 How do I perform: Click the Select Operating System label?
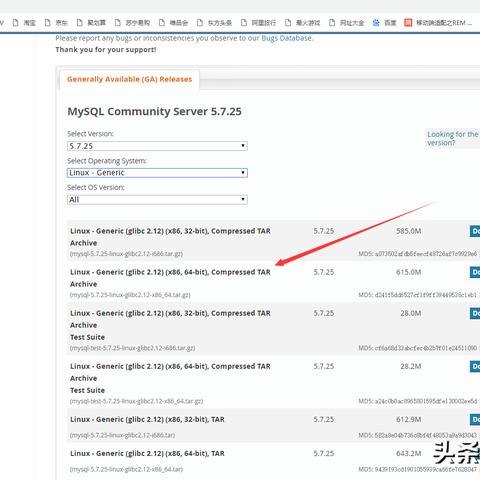click(x=107, y=161)
